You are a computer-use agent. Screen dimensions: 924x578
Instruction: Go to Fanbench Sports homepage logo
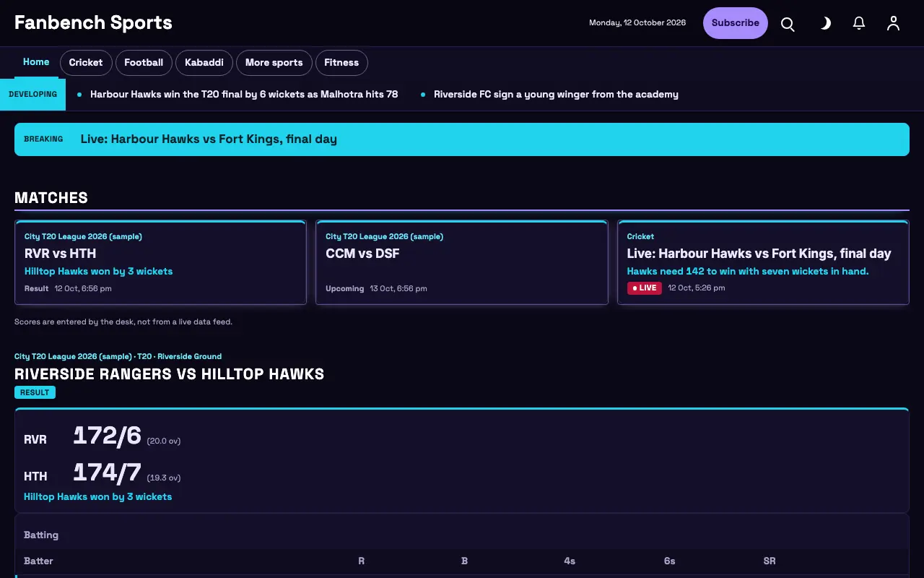pos(93,22)
